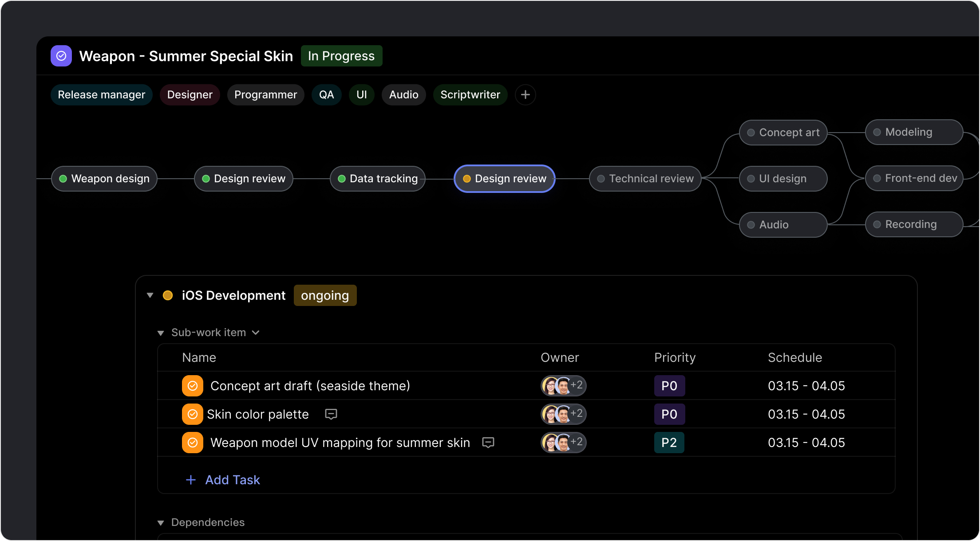The width and height of the screenshot is (980, 541).
Task: Collapse the iOS Development section
Action: [x=150, y=295]
